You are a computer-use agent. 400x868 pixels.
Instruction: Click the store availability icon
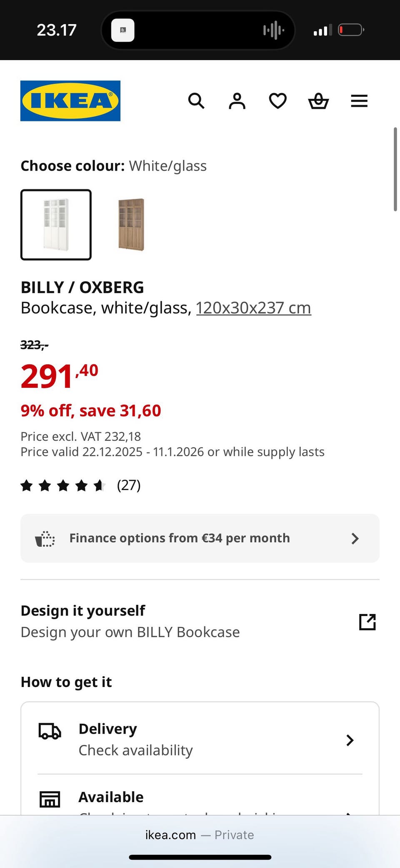[x=50, y=799]
